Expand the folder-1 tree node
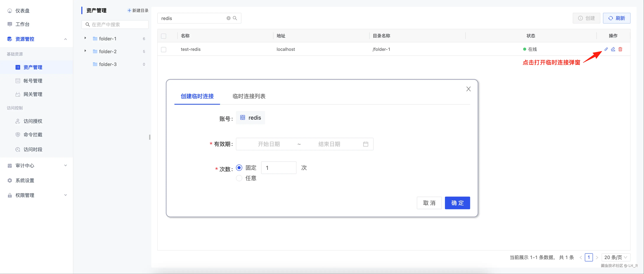Image resolution: width=644 pixels, height=274 pixels. click(x=85, y=38)
